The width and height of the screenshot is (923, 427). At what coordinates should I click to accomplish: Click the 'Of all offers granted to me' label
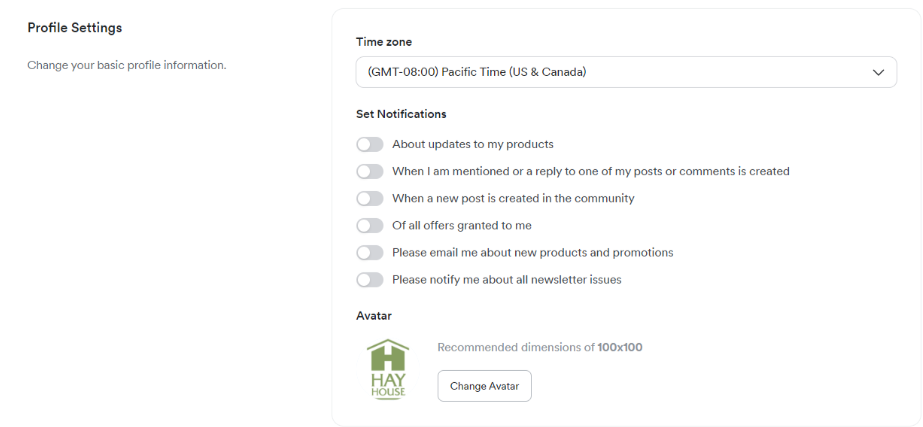[461, 225]
